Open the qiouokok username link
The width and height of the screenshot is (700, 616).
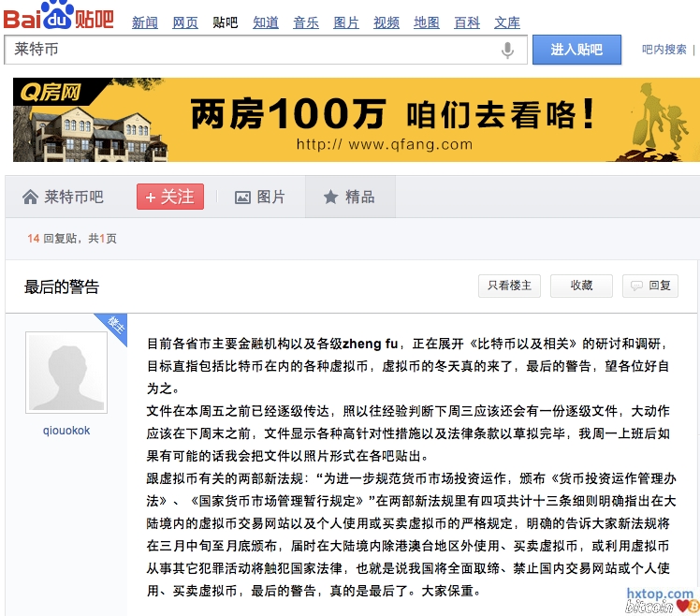66,431
